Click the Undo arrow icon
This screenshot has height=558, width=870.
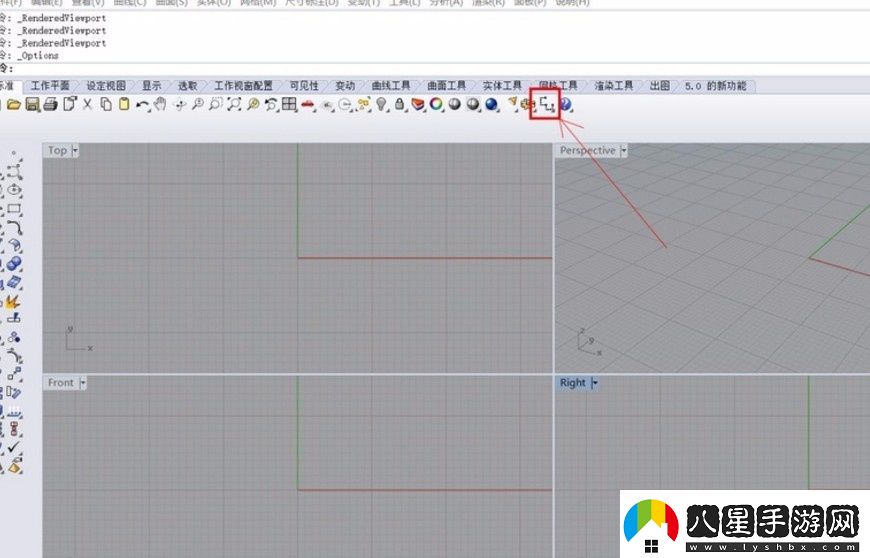tap(142, 104)
